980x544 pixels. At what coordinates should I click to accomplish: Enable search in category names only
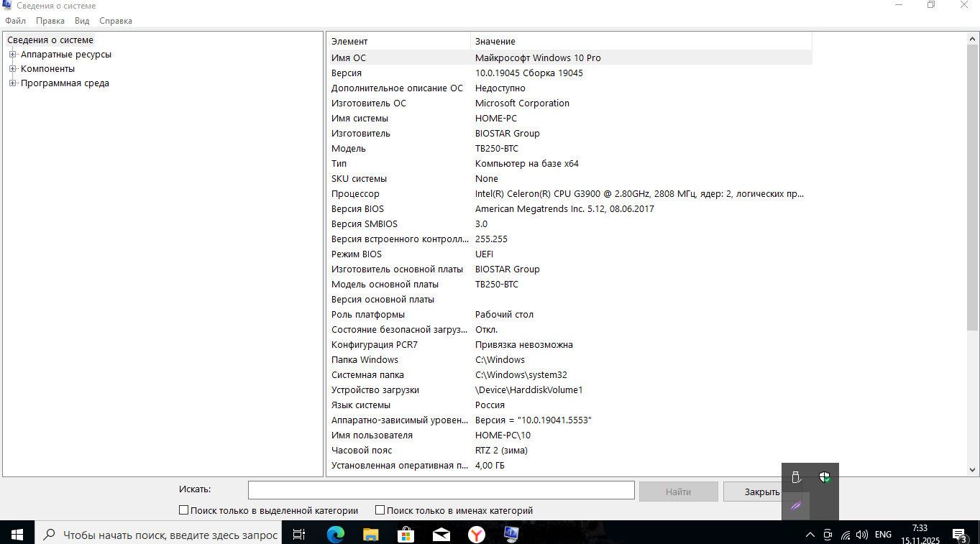380,510
